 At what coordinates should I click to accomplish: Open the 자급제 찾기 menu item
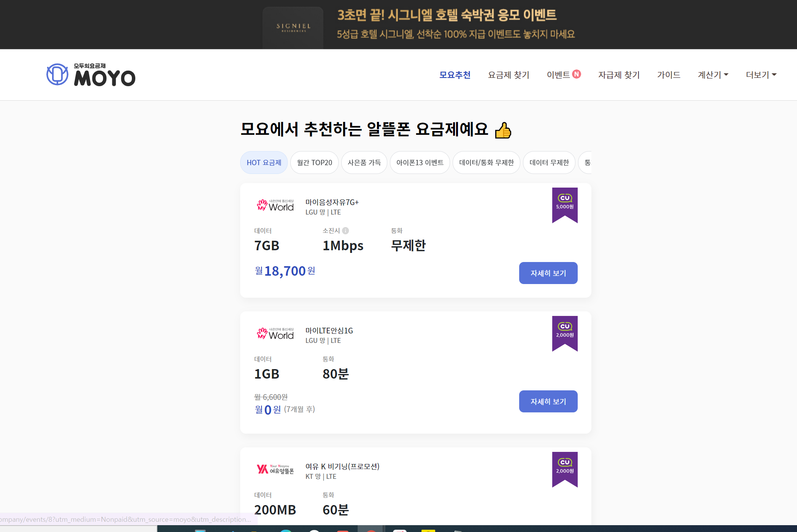pyautogui.click(x=619, y=75)
